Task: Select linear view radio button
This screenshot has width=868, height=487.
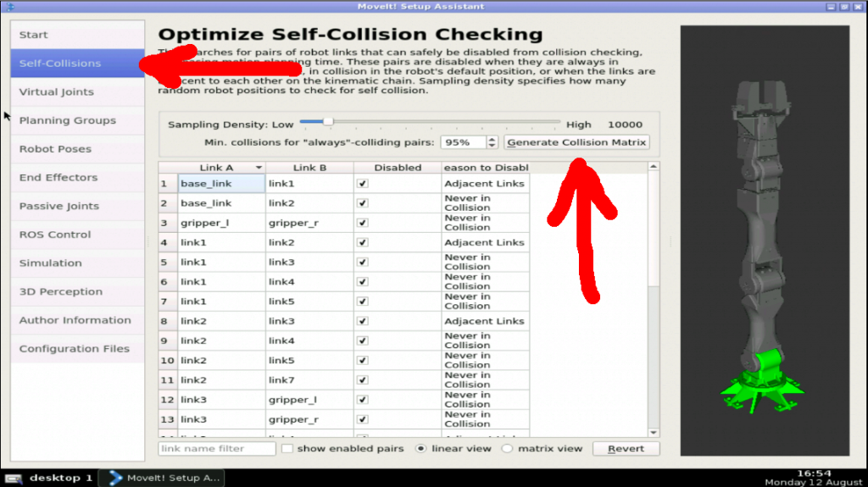Action: pos(420,449)
